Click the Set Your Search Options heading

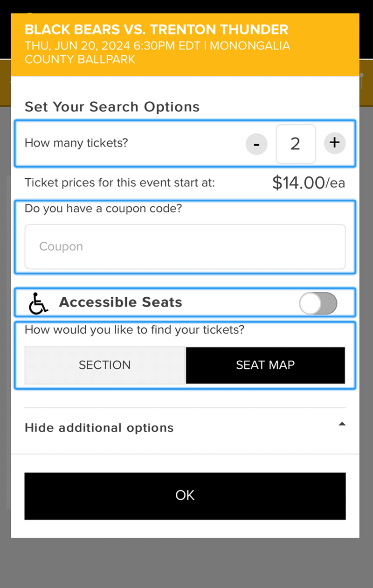(x=112, y=107)
